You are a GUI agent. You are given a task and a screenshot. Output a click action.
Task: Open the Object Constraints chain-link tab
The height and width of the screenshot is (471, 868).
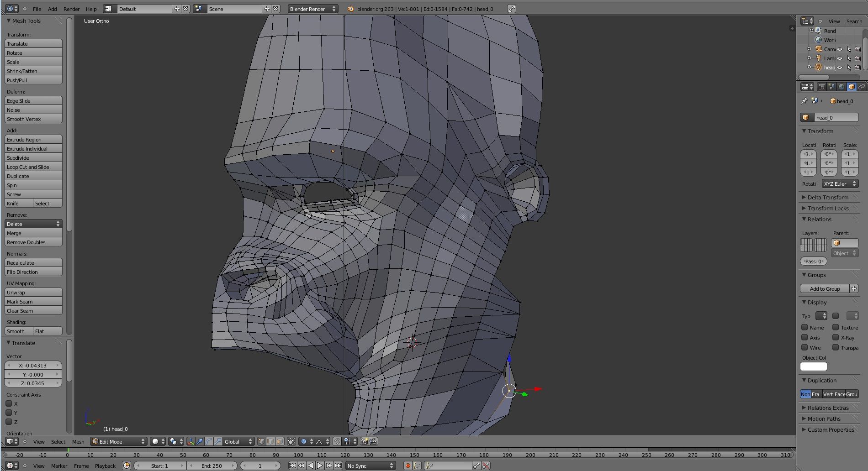point(862,87)
